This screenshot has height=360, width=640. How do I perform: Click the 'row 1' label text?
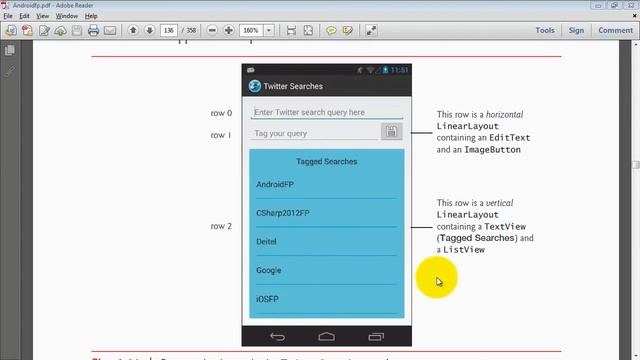click(221, 135)
